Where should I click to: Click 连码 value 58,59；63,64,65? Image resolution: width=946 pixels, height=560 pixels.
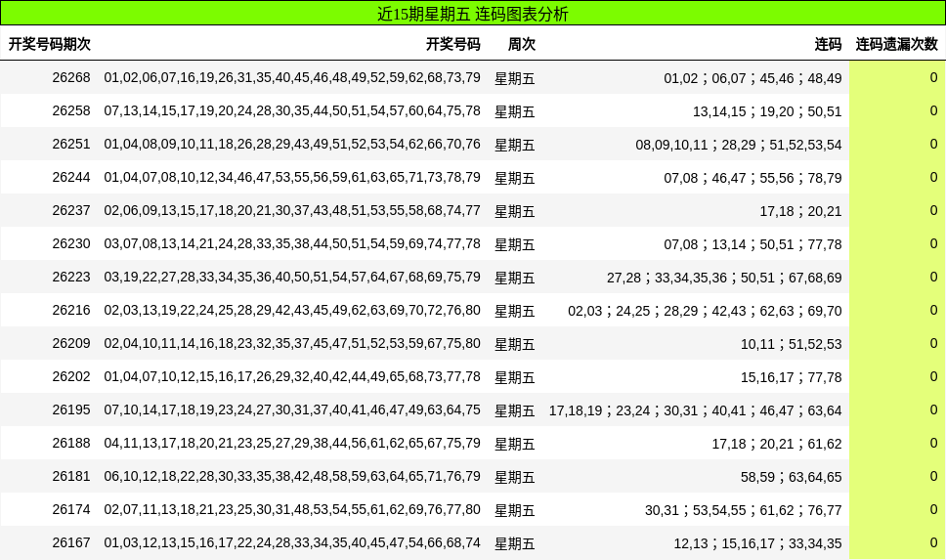(791, 477)
